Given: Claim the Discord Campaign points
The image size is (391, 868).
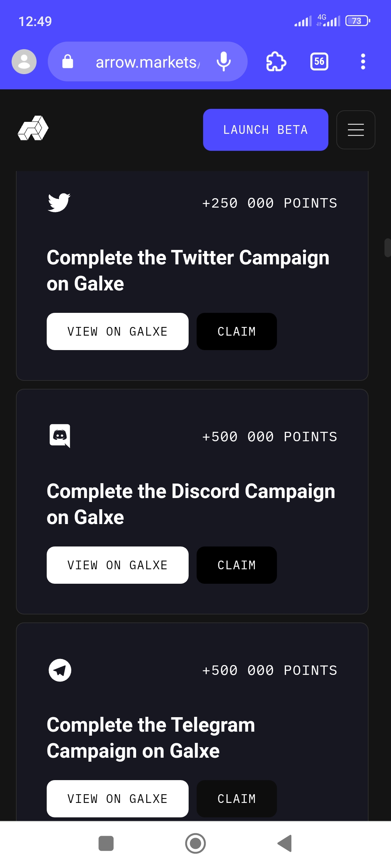Looking at the screenshot, I should coord(236,565).
